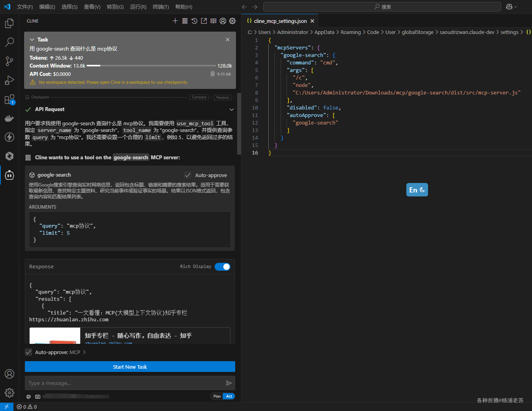Open the Extensions view in sidebar
The image size is (532, 411).
(x=9, y=99)
